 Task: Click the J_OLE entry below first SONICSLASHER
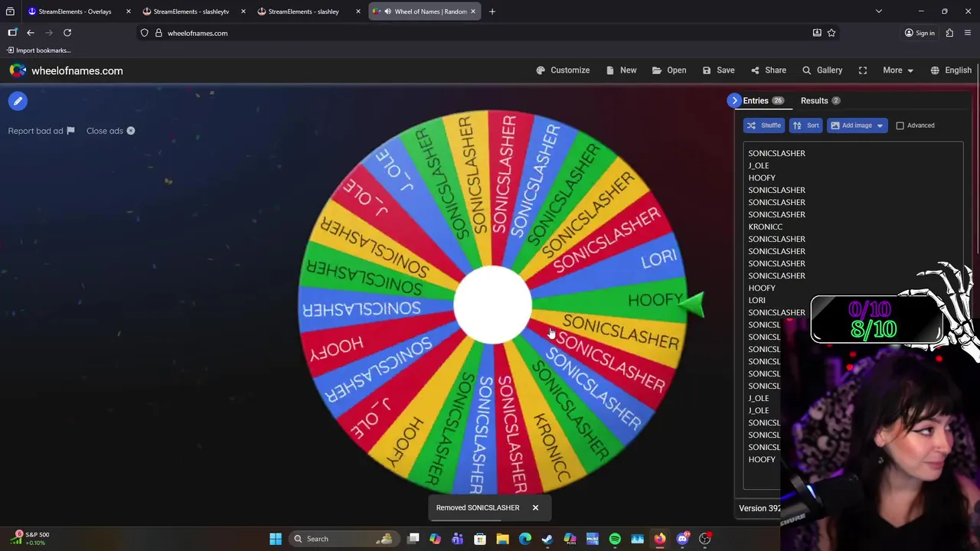click(x=759, y=165)
